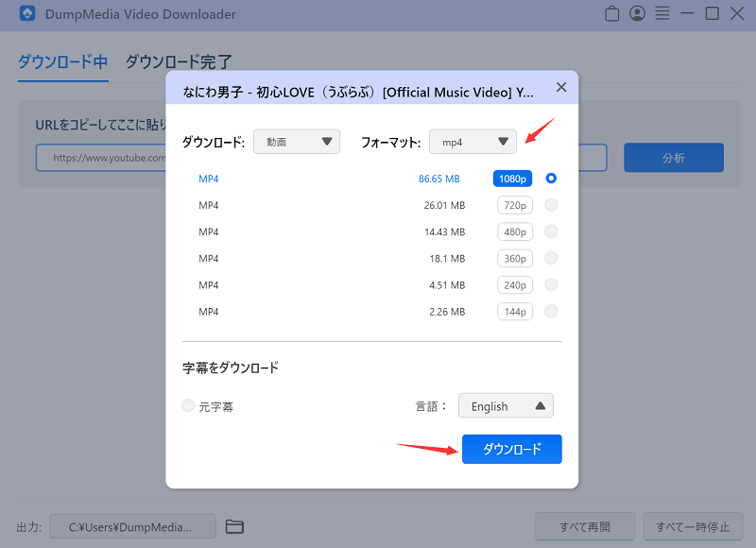
Task: Select the 1080p quality badge
Action: (x=512, y=179)
